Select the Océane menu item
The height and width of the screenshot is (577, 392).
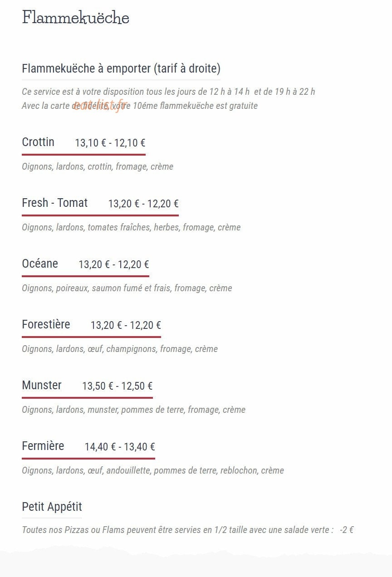[40, 264]
